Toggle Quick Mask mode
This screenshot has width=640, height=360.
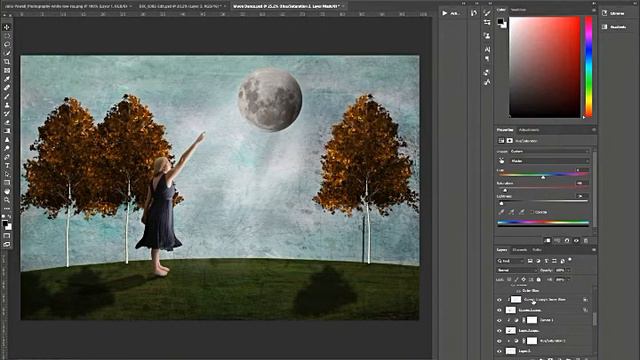[7, 236]
